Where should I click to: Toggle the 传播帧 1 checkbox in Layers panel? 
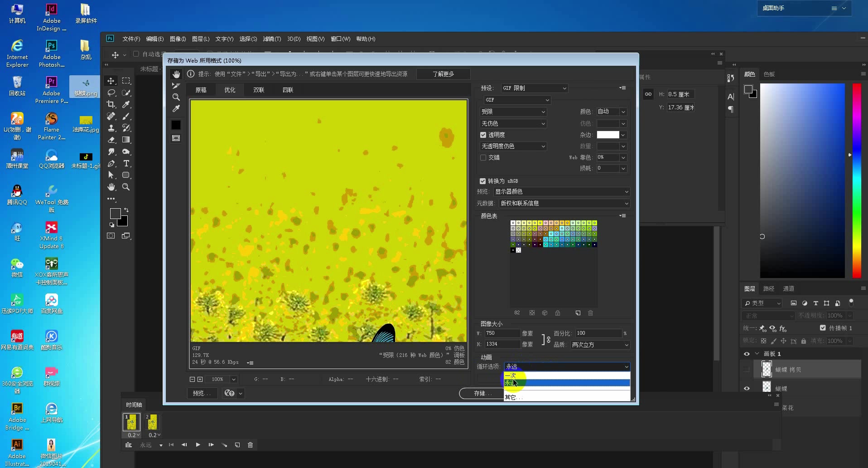point(823,328)
